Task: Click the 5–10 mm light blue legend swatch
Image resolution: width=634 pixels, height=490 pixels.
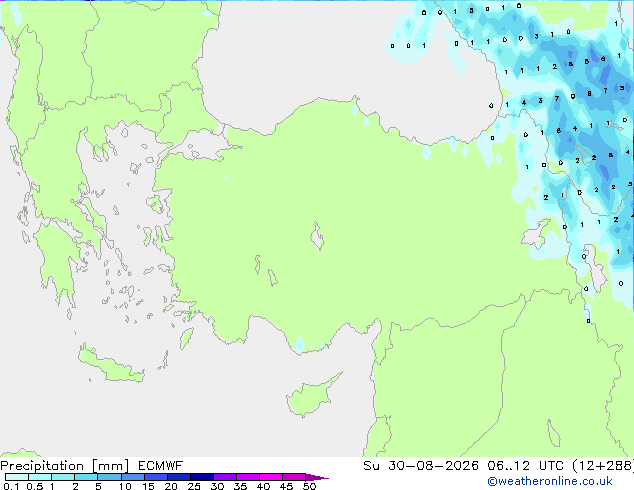Action: click(109, 477)
